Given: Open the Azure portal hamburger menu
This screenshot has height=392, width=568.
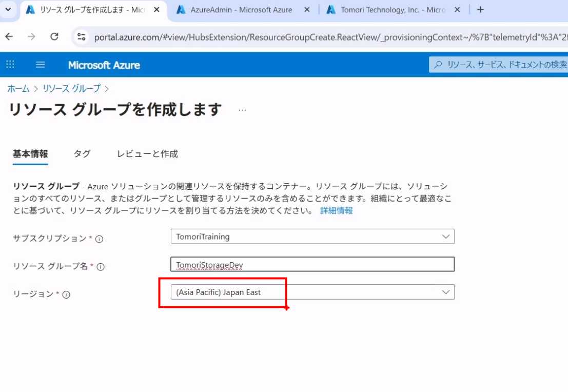Looking at the screenshot, I should (x=41, y=65).
